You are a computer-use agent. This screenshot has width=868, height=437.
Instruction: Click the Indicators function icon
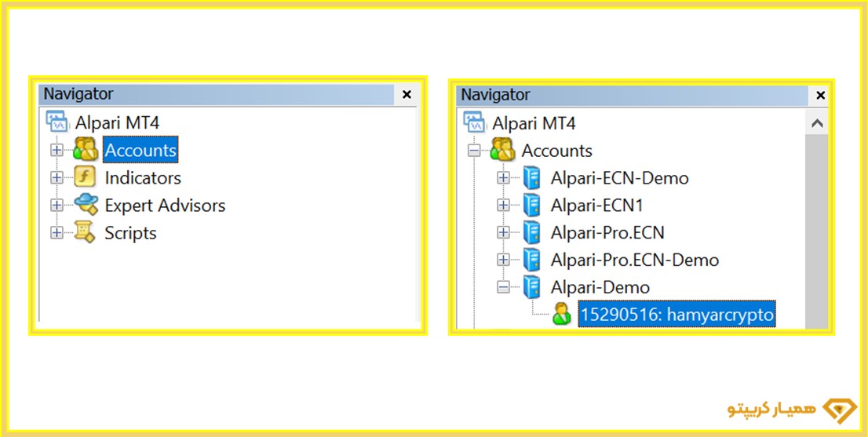tap(85, 177)
